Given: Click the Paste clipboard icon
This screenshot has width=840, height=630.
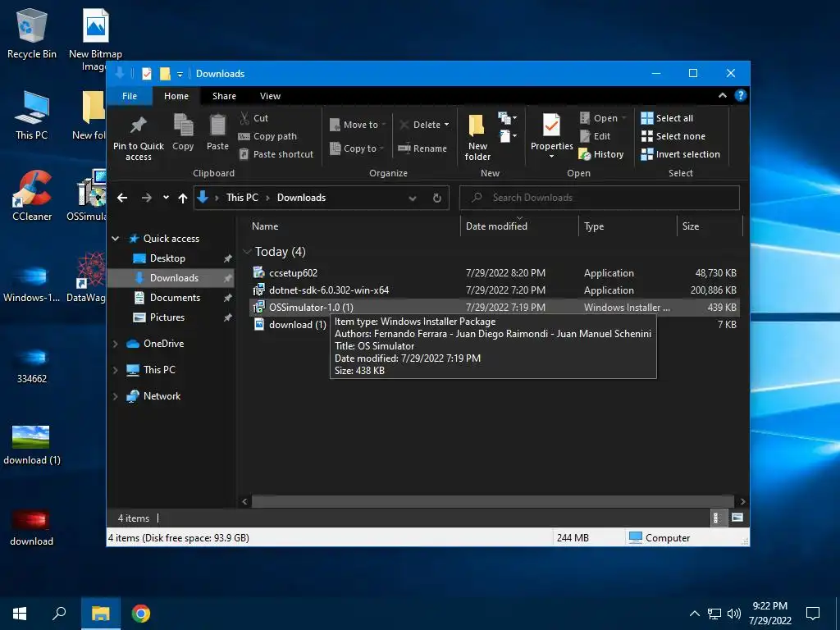Looking at the screenshot, I should [x=217, y=126].
